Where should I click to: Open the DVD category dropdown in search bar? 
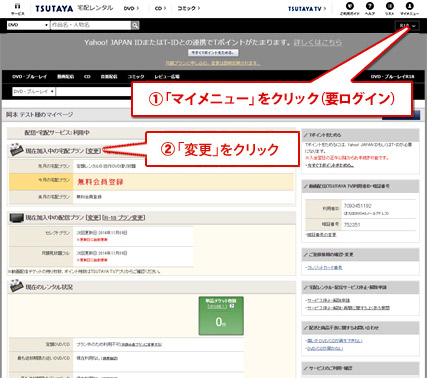(28, 25)
